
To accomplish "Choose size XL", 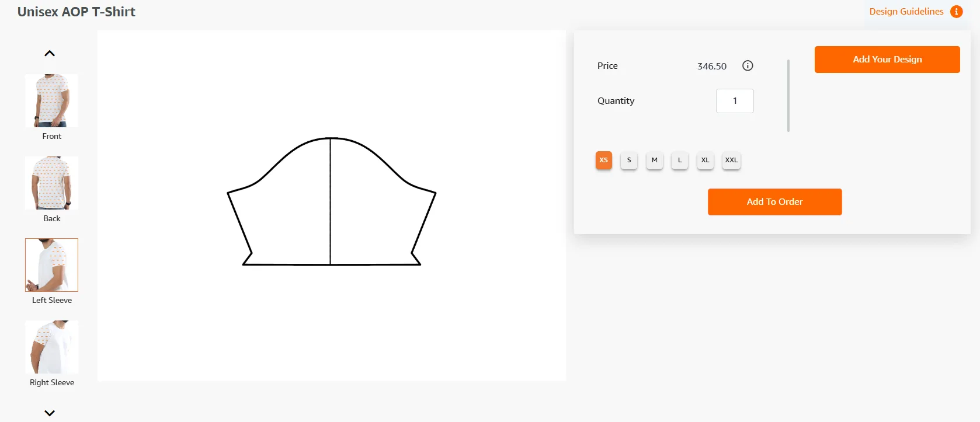I will (706, 160).
